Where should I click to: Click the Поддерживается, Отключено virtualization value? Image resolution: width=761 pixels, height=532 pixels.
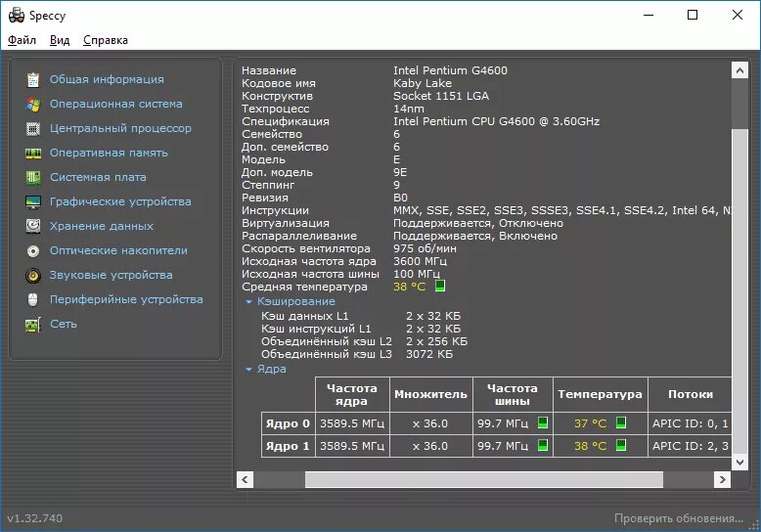pos(478,223)
